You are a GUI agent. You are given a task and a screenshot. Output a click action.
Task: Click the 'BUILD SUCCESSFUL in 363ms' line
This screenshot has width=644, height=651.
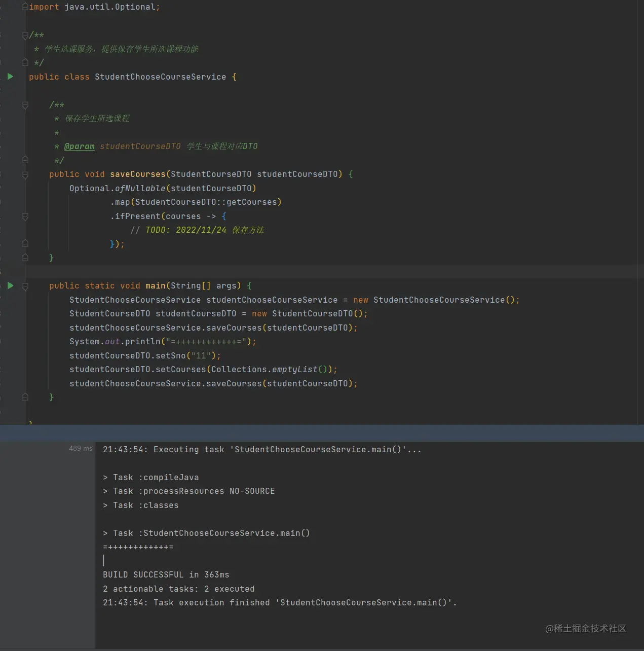(166, 575)
